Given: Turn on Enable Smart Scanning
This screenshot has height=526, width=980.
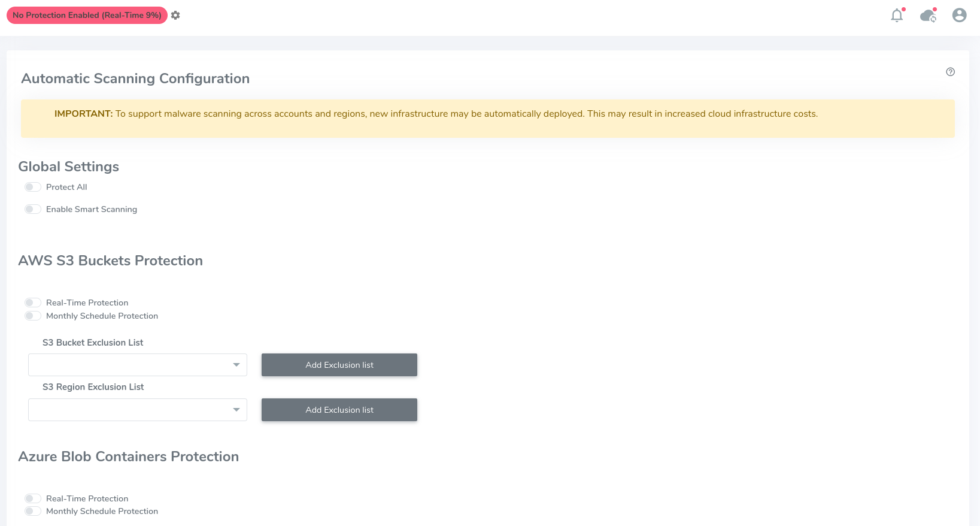Looking at the screenshot, I should (x=33, y=209).
